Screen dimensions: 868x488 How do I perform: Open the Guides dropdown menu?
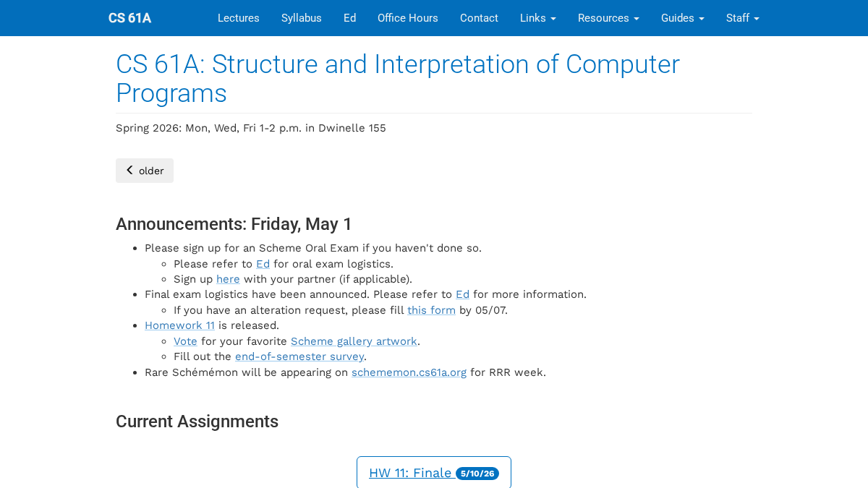click(x=683, y=18)
